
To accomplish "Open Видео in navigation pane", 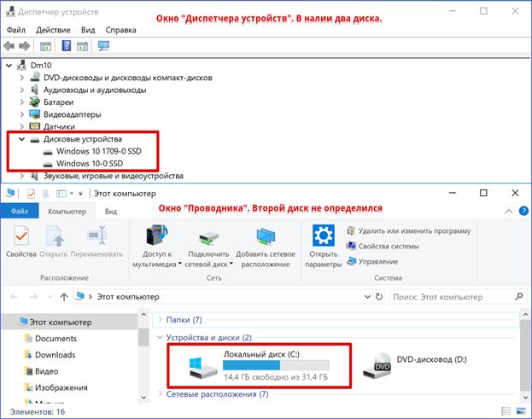I will (46, 371).
